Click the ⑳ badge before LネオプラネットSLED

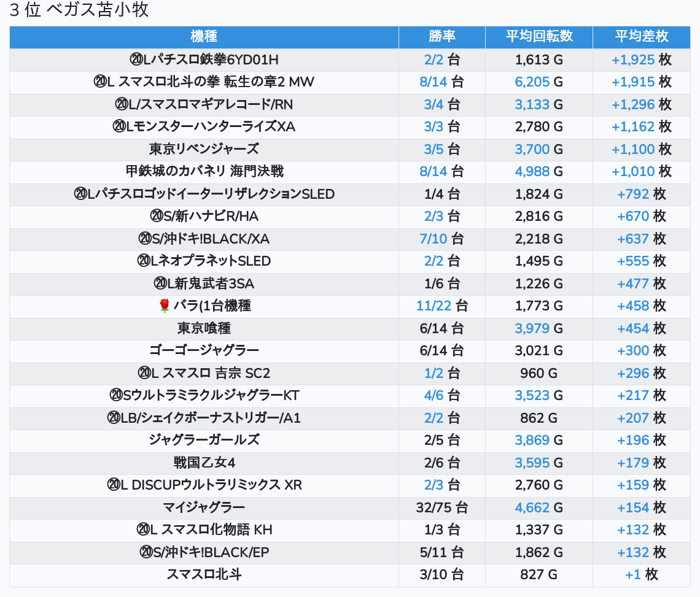tap(143, 261)
